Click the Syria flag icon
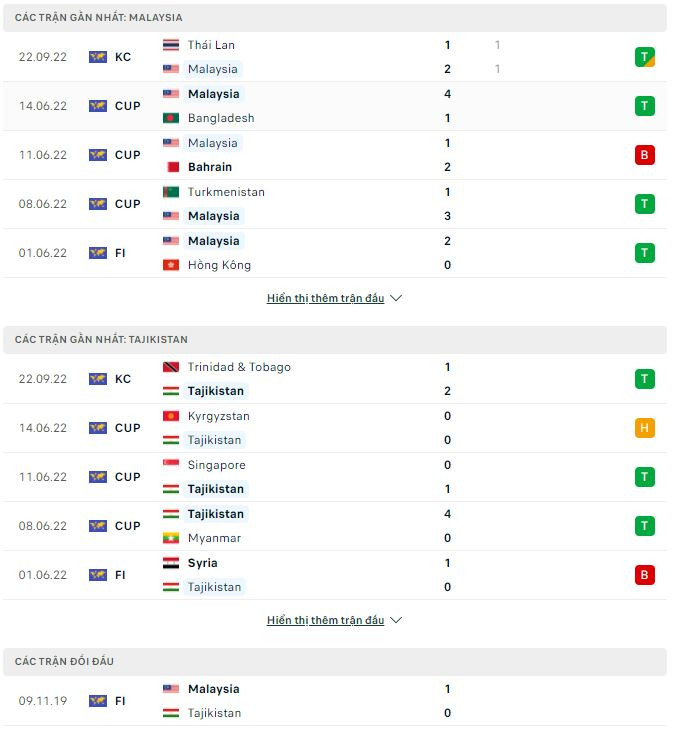 (170, 563)
